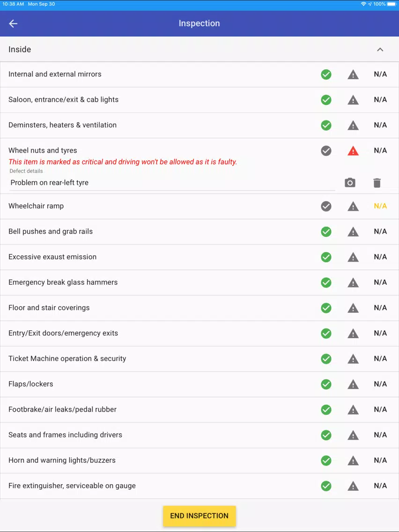Choose N/A for Seats and frames
399x532 pixels.
coord(380,435)
